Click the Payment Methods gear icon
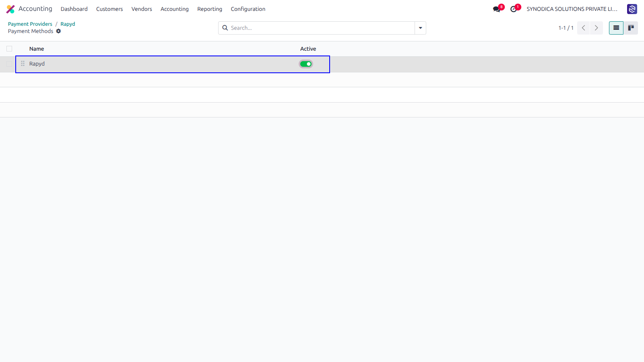644x362 pixels. [58, 31]
